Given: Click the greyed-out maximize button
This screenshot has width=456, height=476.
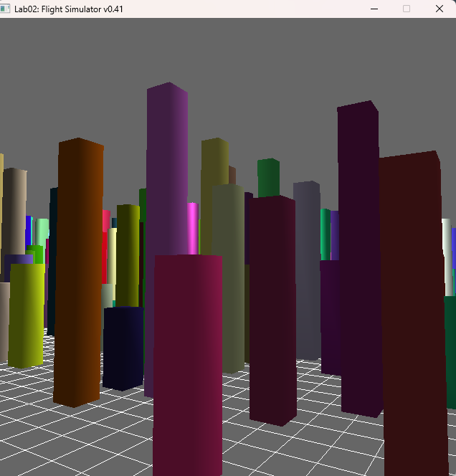Looking at the screenshot, I should tap(407, 9).
